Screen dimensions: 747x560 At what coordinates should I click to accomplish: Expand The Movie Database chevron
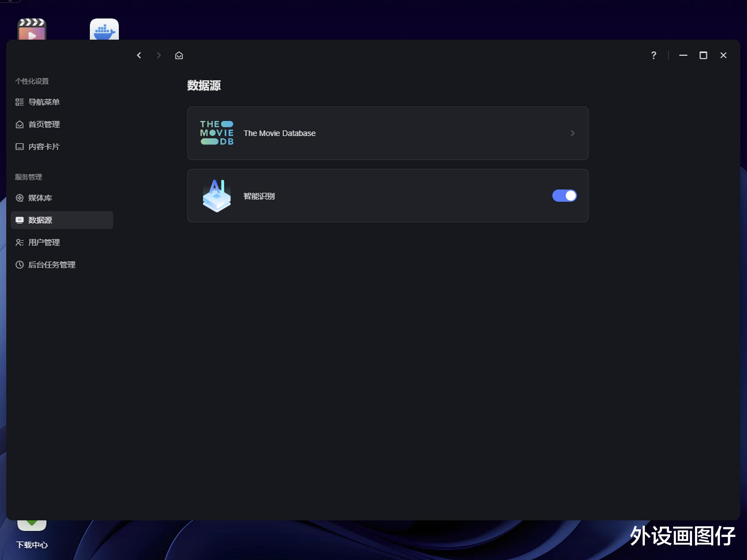(x=573, y=134)
